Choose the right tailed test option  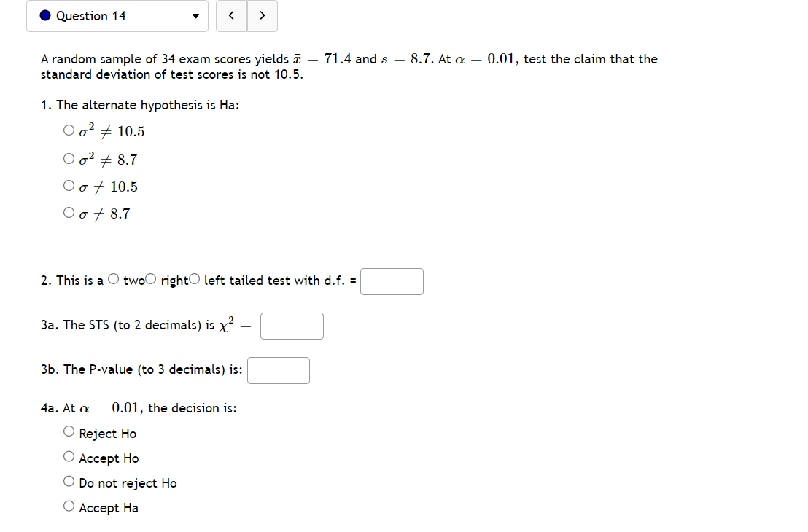tap(149, 278)
